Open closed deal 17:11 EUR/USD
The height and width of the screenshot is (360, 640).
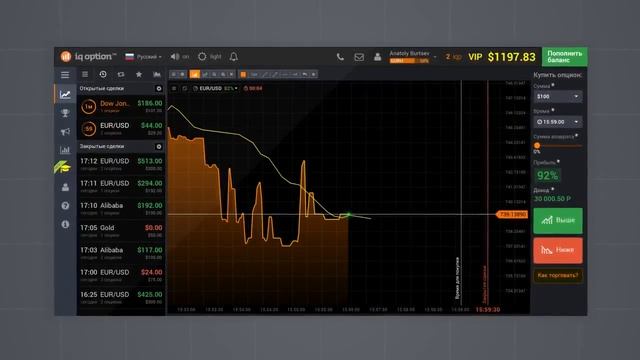pos(121,187)
